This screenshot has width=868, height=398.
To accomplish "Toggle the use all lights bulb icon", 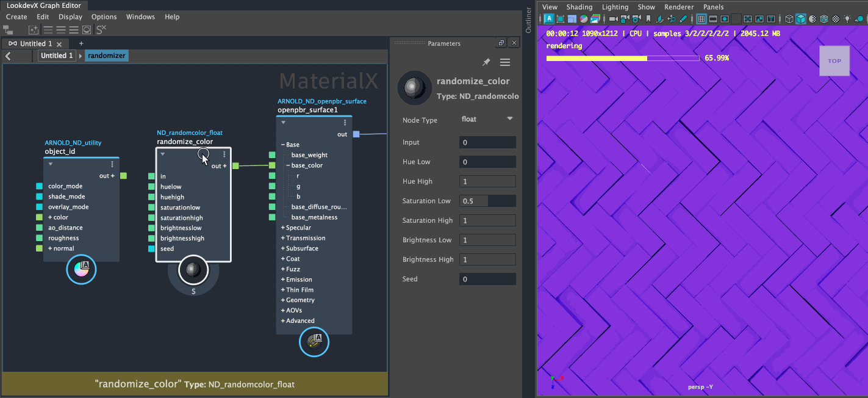I will tap(847, 19).
